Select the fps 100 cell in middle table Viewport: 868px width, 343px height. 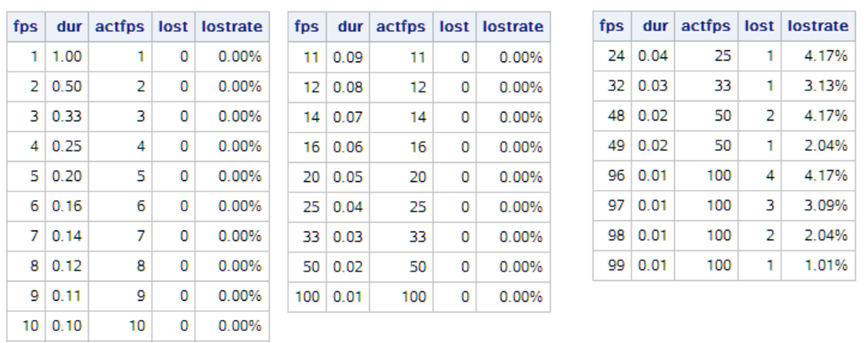pos(307,297)
